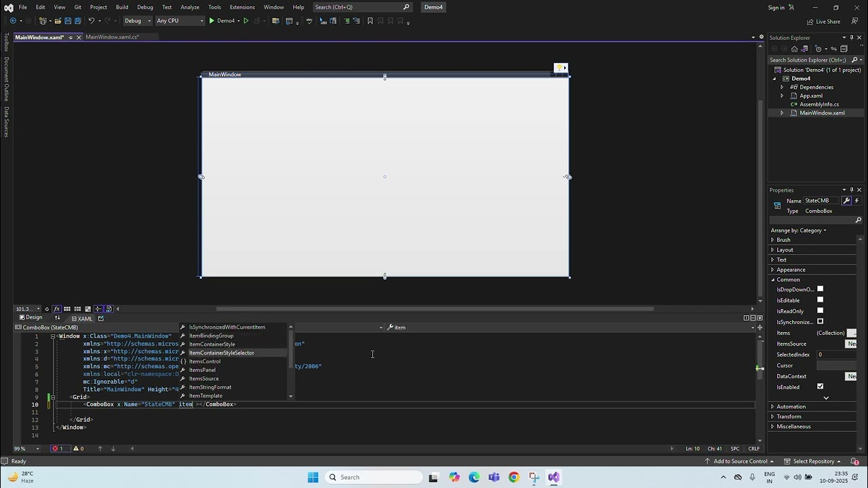This screenshot has height=488, width=868.
Task: Open the Build menu
Action: pos(122,7)
